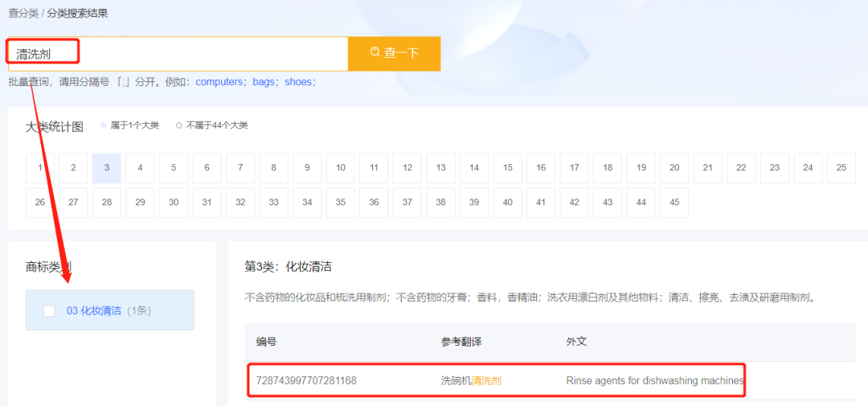
Task: Select class 1 in the class grid
Action: pyautogui.click(x=40, y=168)
